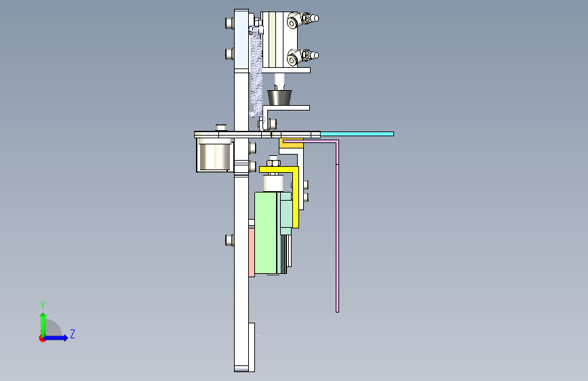Select the lowest bolt head on left
The width and height of the screenshot is (588, 381).
click(229, 240)
